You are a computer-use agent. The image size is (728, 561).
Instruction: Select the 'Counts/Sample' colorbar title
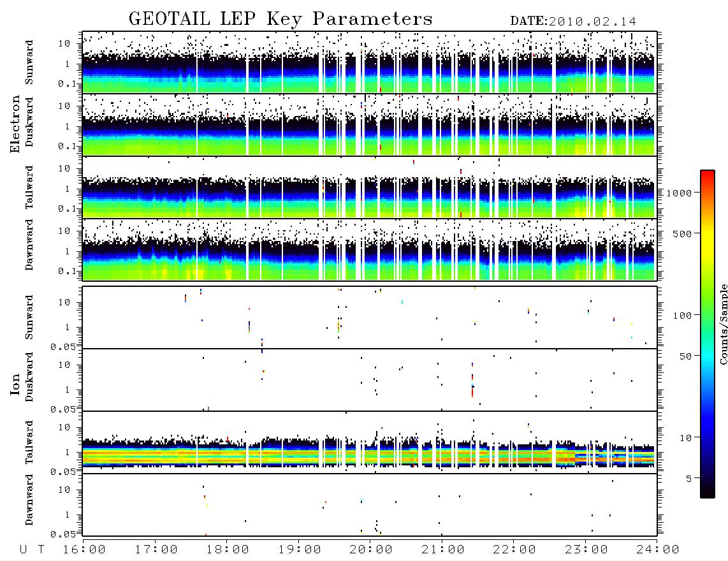click(x=723, y=324)
